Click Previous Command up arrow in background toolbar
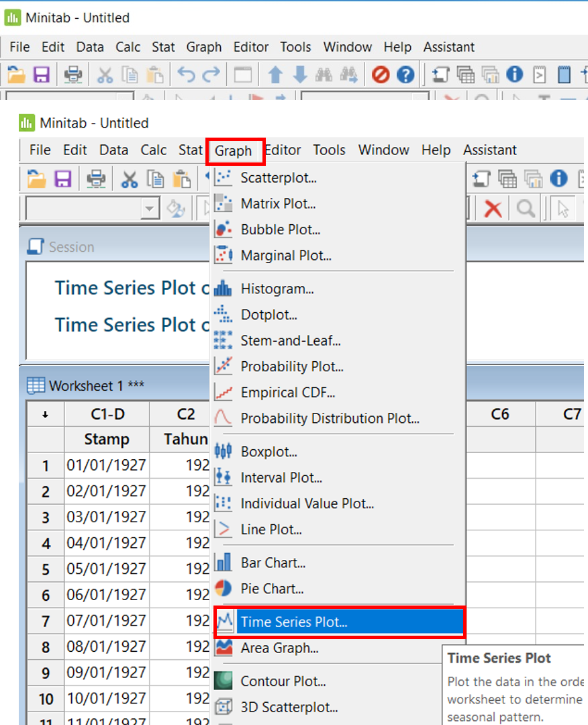 point(275,75)
